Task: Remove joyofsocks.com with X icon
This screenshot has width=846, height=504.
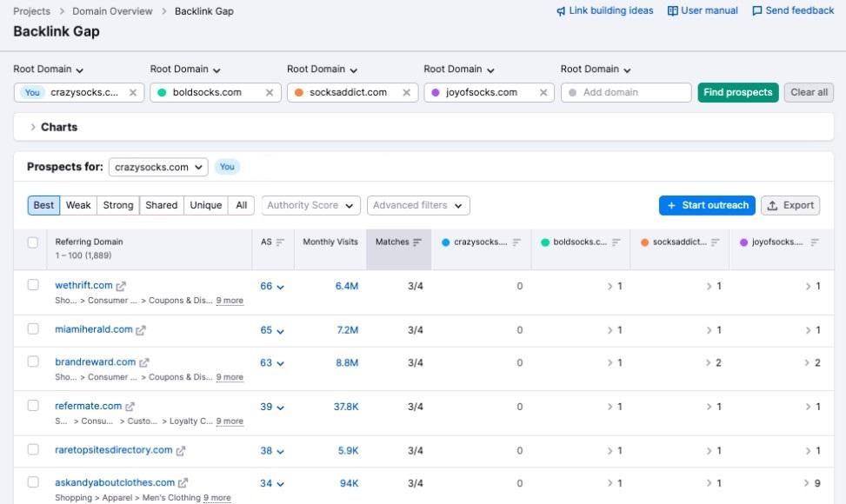Action: pyautogui.click(x=543, y=93)
